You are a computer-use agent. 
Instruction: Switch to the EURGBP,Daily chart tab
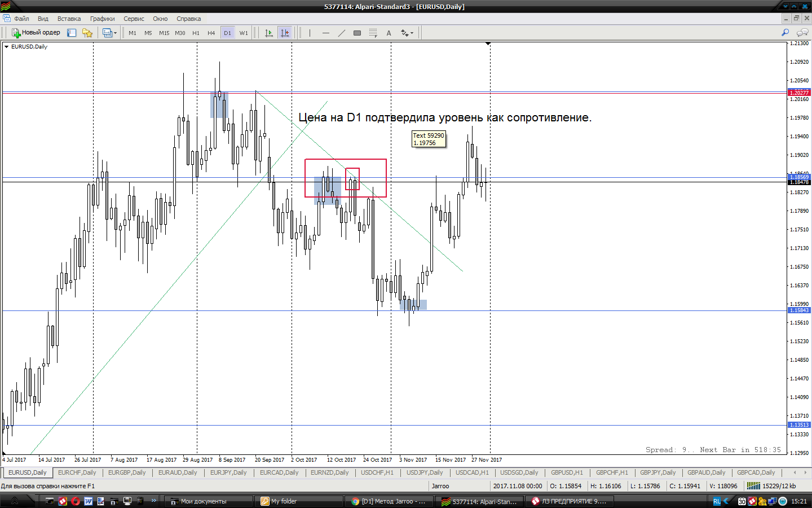(127, 473)
